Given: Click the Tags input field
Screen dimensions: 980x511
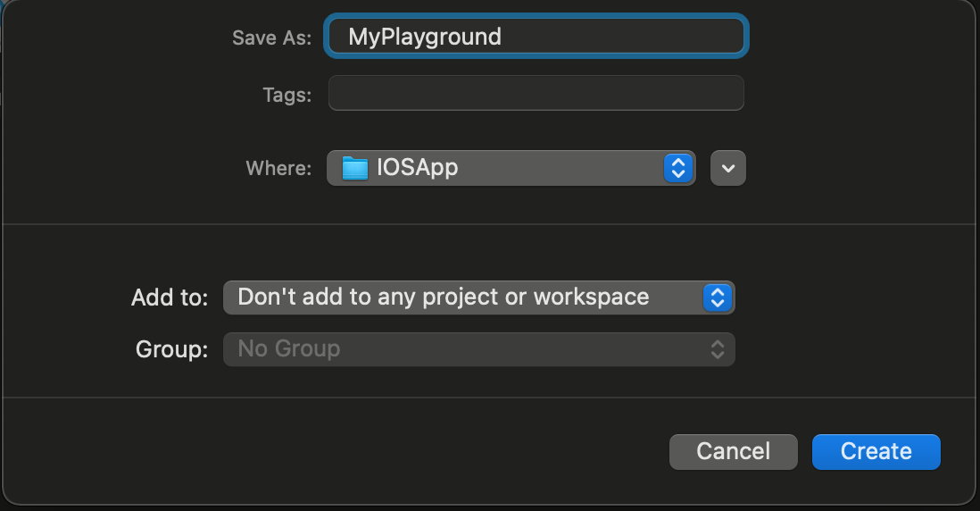Looking at the screenshot, I should tap(536, 93).
